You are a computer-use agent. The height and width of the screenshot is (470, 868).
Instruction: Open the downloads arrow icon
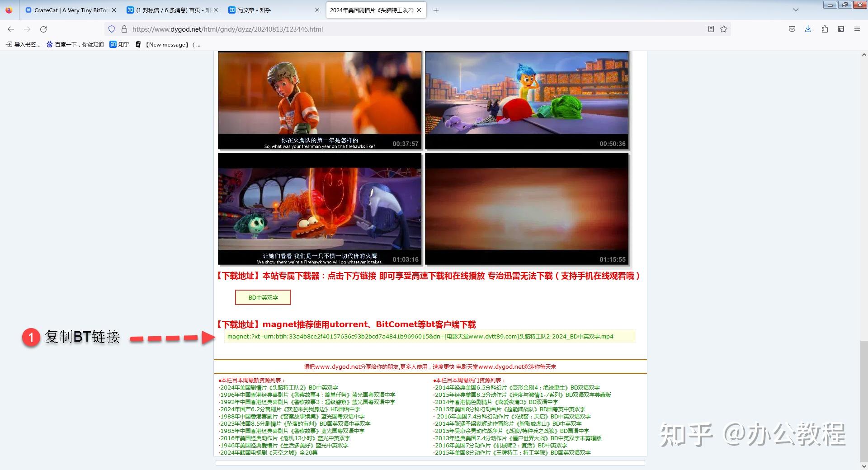(x=808, y=29)
